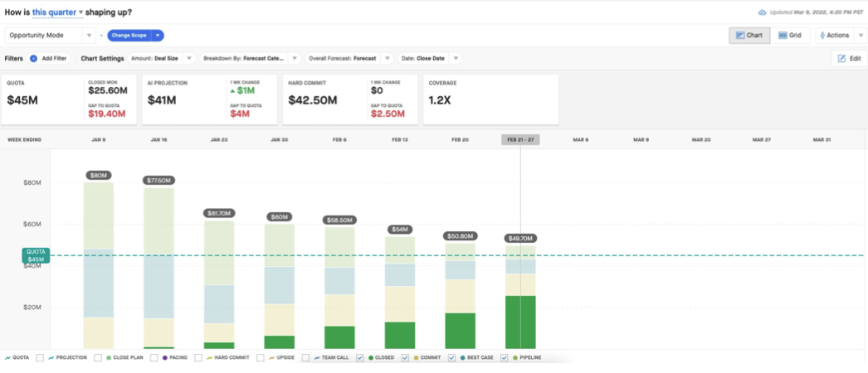Screen dimensions: 868x373
Task: Click the Closed Won $25.60M value
Action: (x=107, y=90)
